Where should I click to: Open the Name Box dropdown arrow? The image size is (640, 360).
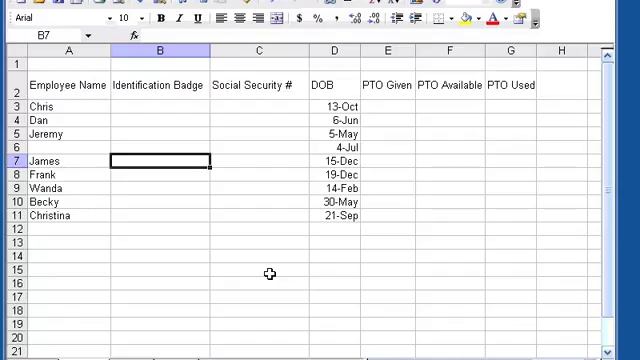click(88, 36)
